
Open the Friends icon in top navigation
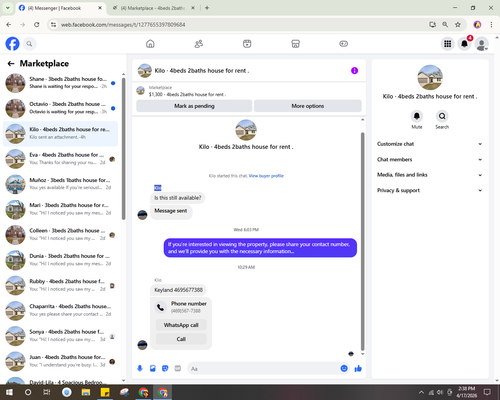pyautogui.click(x=199, y=44)
